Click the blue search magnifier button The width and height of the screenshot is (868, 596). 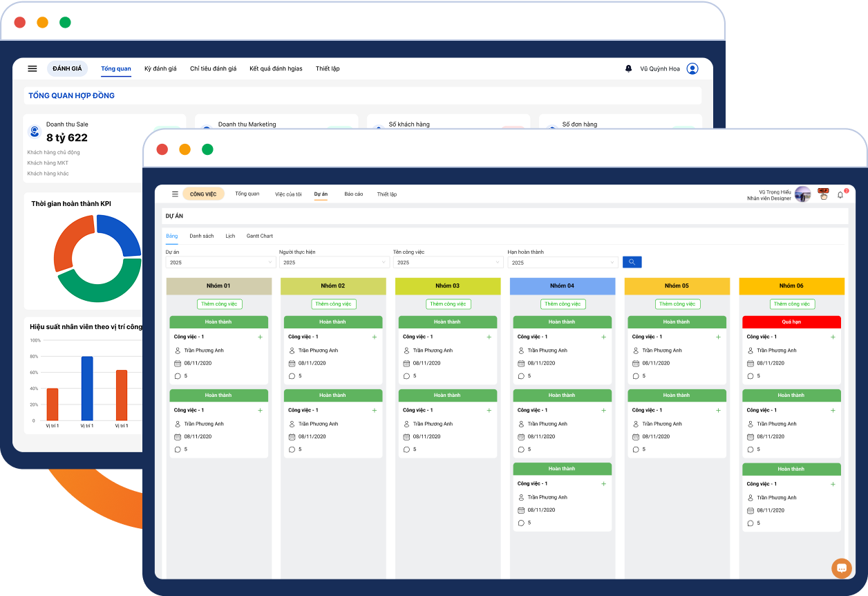pos(632,262)
